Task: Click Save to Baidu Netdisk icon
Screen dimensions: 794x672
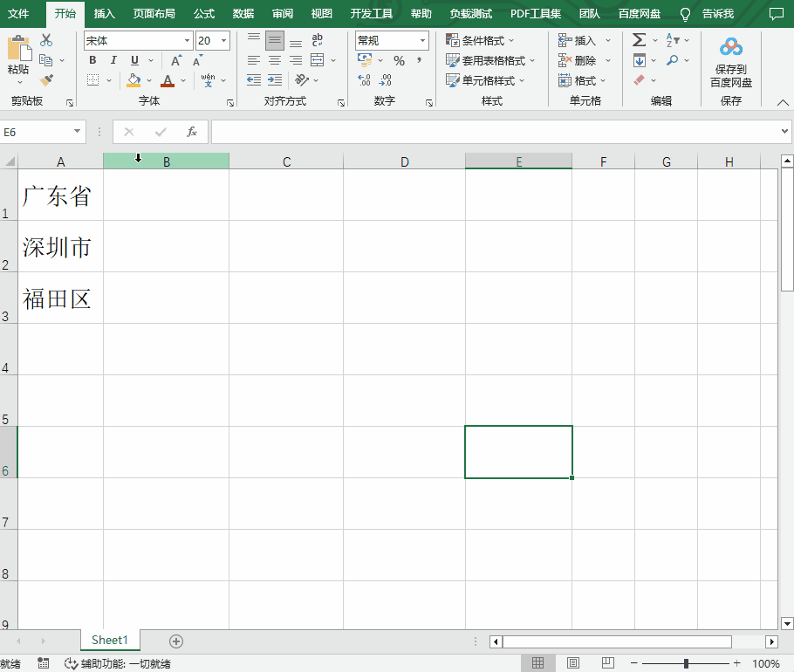Action: tap(730, 47)
